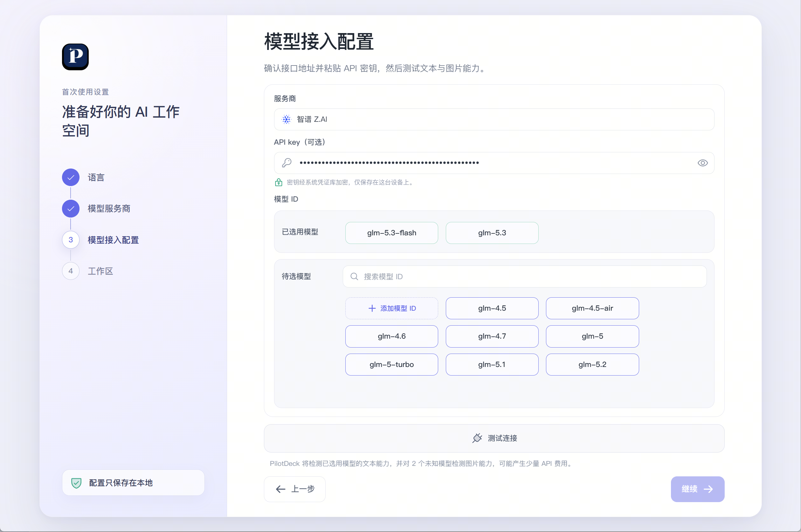This screenshot has height=532, width=801.
Task: Select the glm-5.1 model chip
Action: pyautogui.click(x=492, y=365)
